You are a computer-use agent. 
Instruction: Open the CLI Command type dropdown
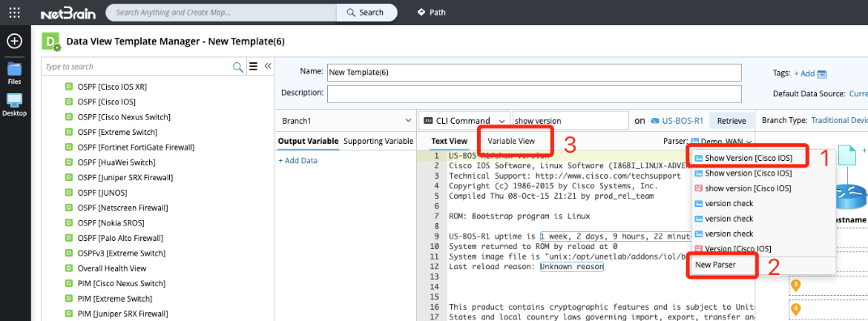click(x=465, y=120)
